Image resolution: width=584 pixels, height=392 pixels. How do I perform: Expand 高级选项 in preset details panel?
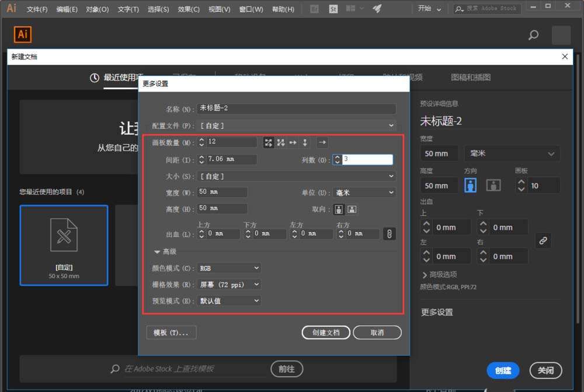click(x=439, y=275)
